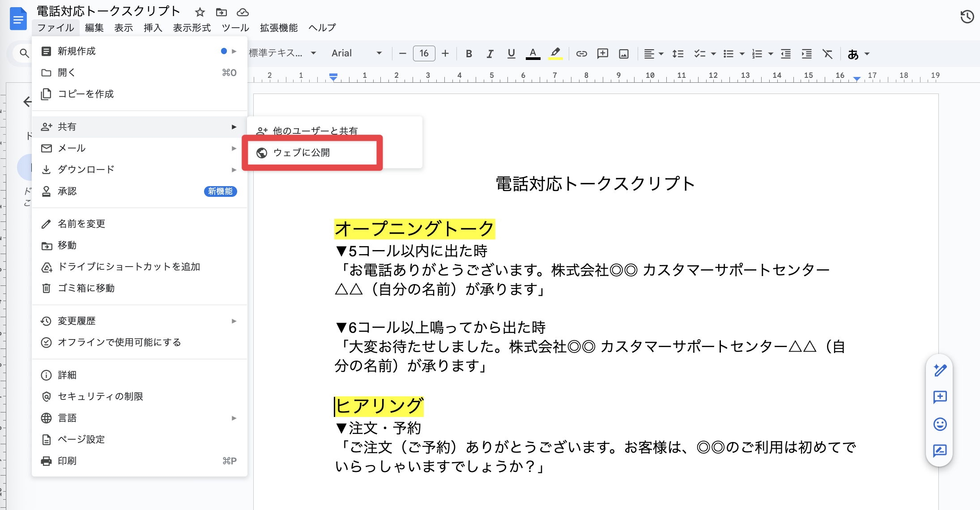
Task: Open the ヘルプ menu
Action: pos(322,28)
